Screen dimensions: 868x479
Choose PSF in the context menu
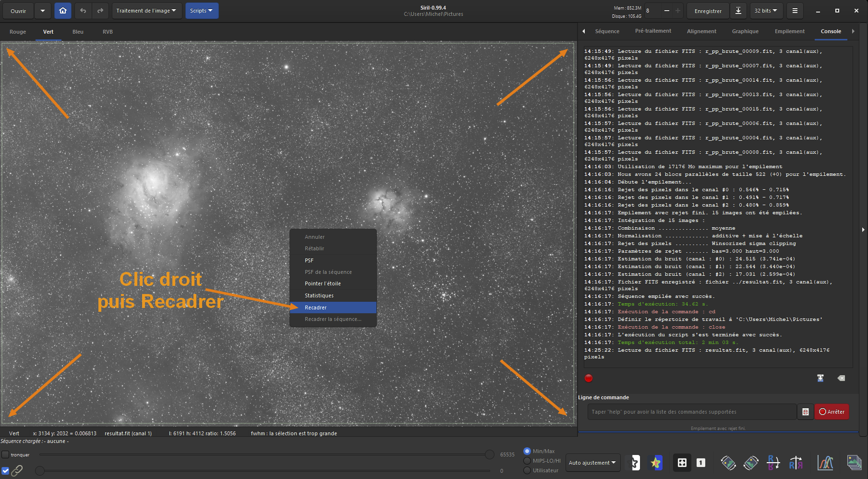pos(333,260)
